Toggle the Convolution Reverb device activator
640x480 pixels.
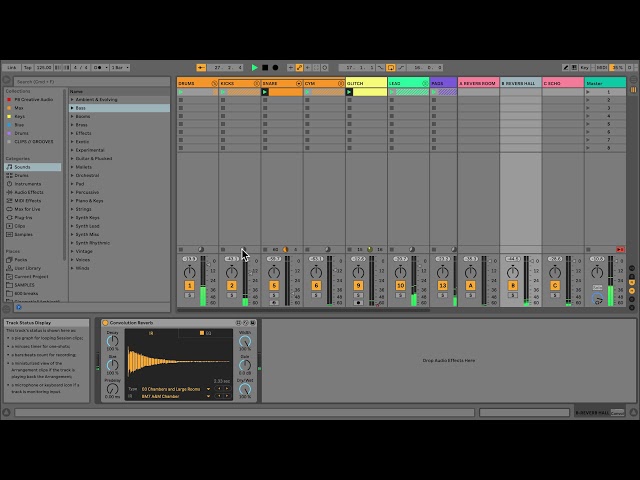click(105, 323)
